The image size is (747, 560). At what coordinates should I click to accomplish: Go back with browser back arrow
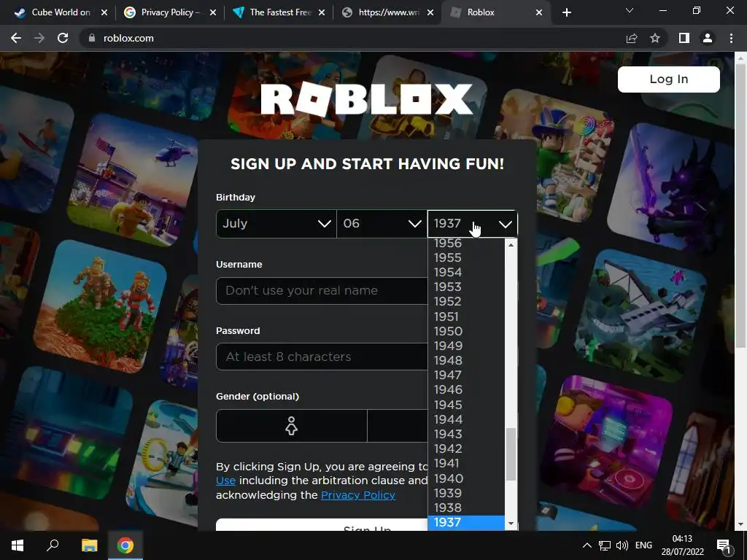16,38
